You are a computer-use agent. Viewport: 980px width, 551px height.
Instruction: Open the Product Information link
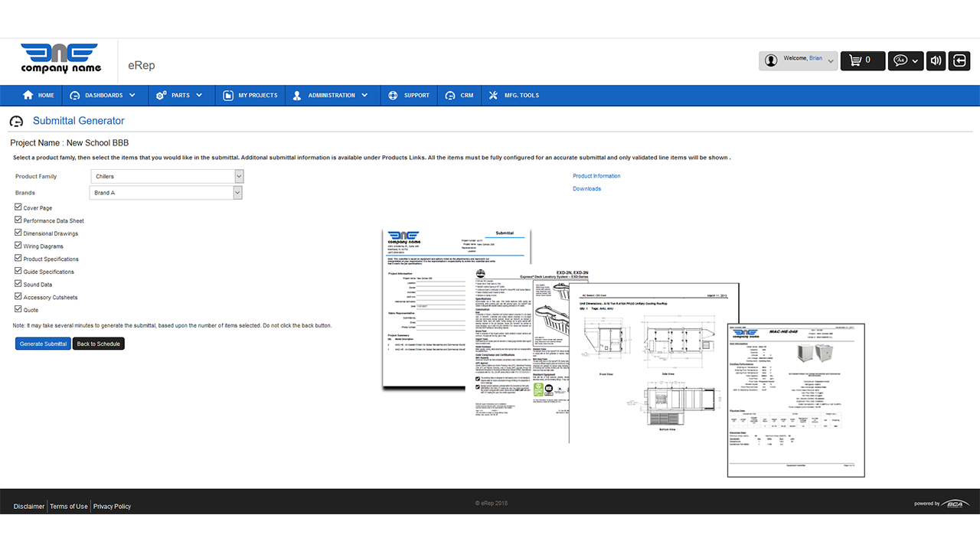pos(596,176)
